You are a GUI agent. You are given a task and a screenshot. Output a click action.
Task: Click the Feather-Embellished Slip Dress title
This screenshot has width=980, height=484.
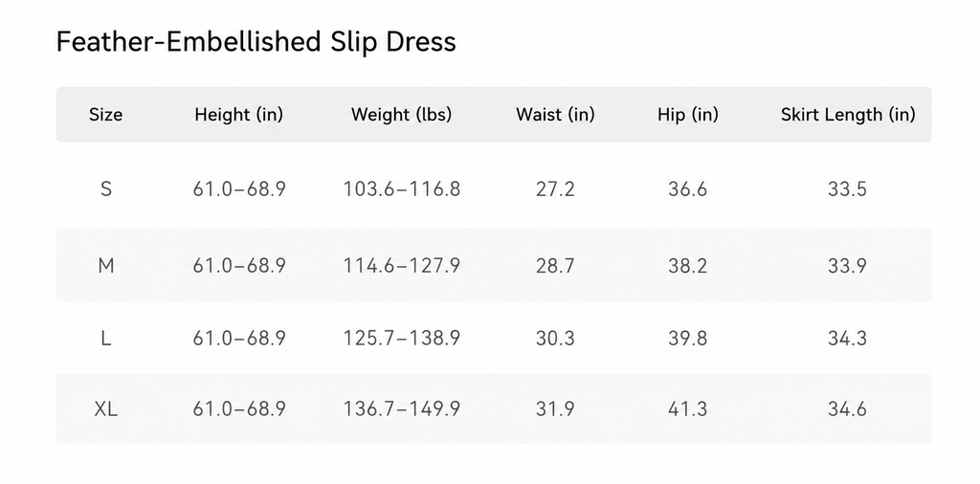tap(256, 42)
